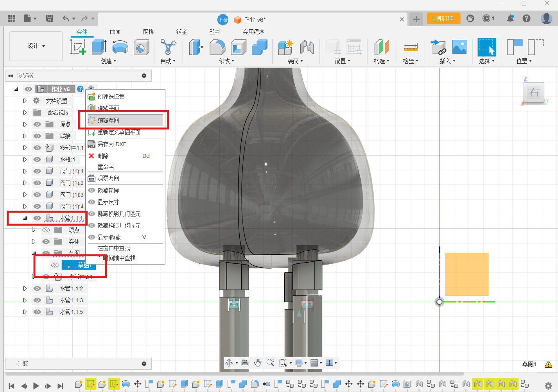This screenshot has width=558, height=392.
Task: Expand the 文档设置 tree node
Action: (25, 101)
